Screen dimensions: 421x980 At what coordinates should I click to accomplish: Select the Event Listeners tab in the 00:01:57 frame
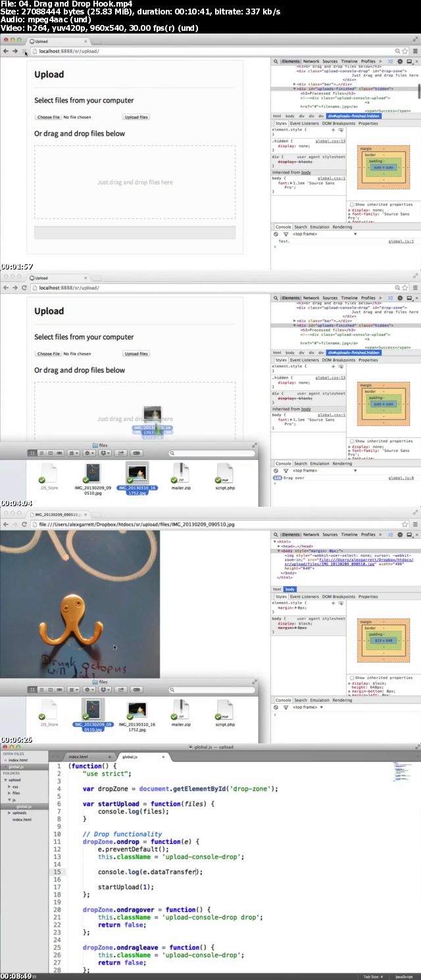[x=305, y=123]
